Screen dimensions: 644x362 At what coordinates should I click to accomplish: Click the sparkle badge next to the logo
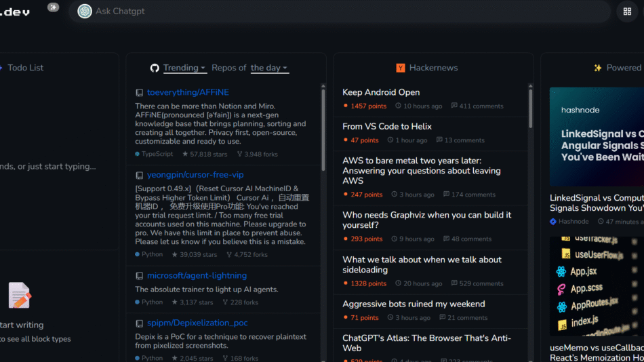53,7
